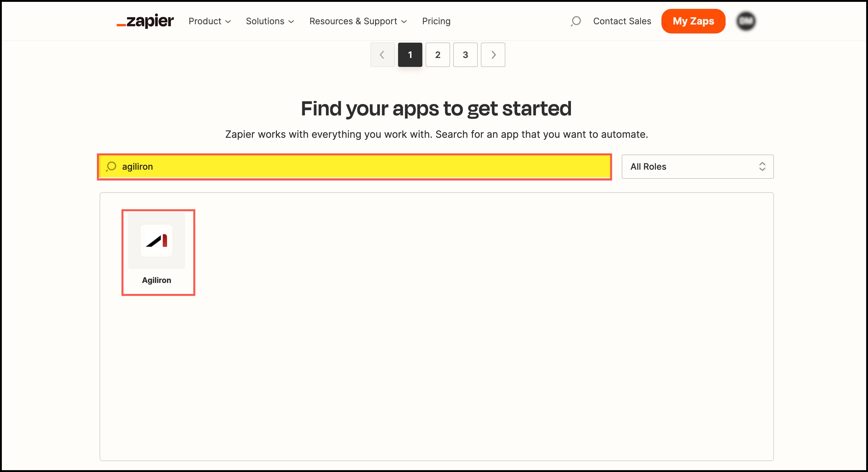
Task: Expand the Solutions menu
Action: pos(270,21)
